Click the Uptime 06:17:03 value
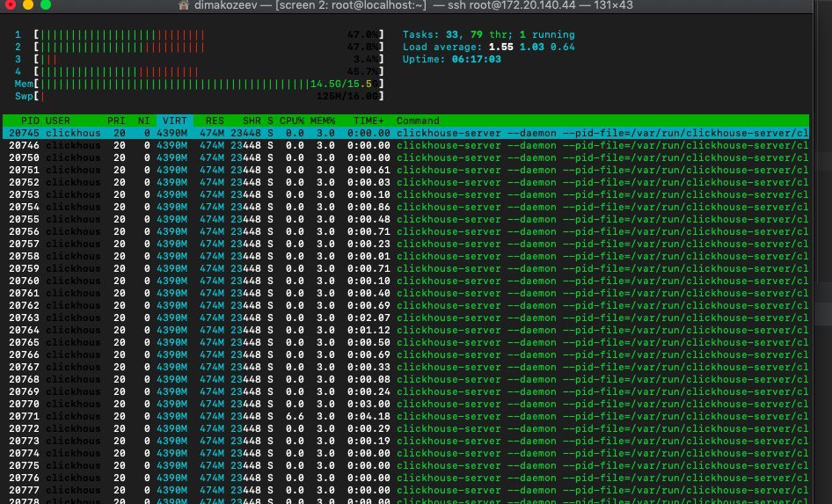 tap(477, 60)
